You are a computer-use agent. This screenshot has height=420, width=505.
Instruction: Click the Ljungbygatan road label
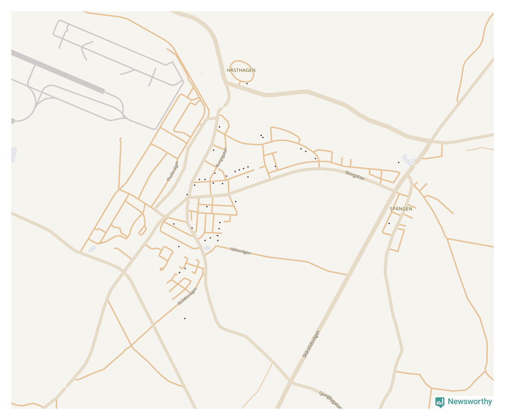331,400
